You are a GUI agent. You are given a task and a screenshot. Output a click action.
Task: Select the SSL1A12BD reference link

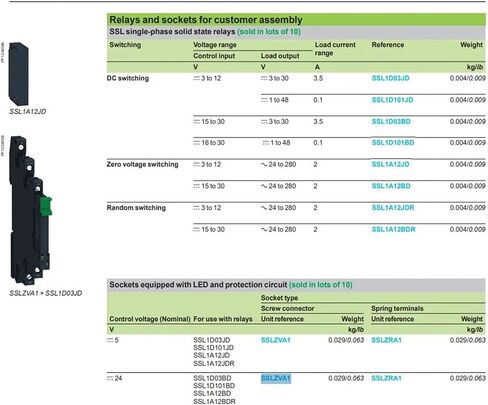391,186
